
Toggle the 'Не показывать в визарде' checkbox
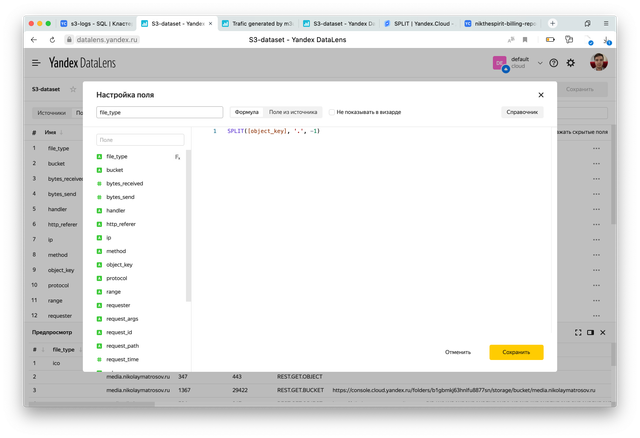tap(332, 112)
